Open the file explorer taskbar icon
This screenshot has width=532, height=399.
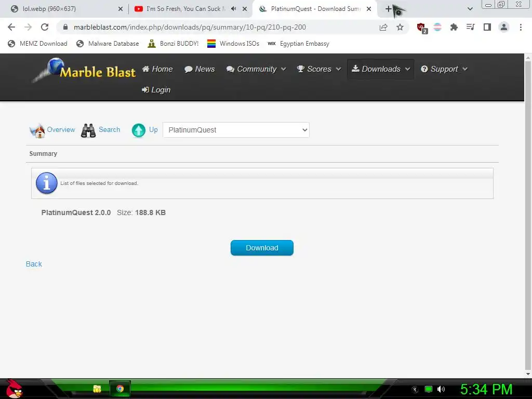point(97,389)
